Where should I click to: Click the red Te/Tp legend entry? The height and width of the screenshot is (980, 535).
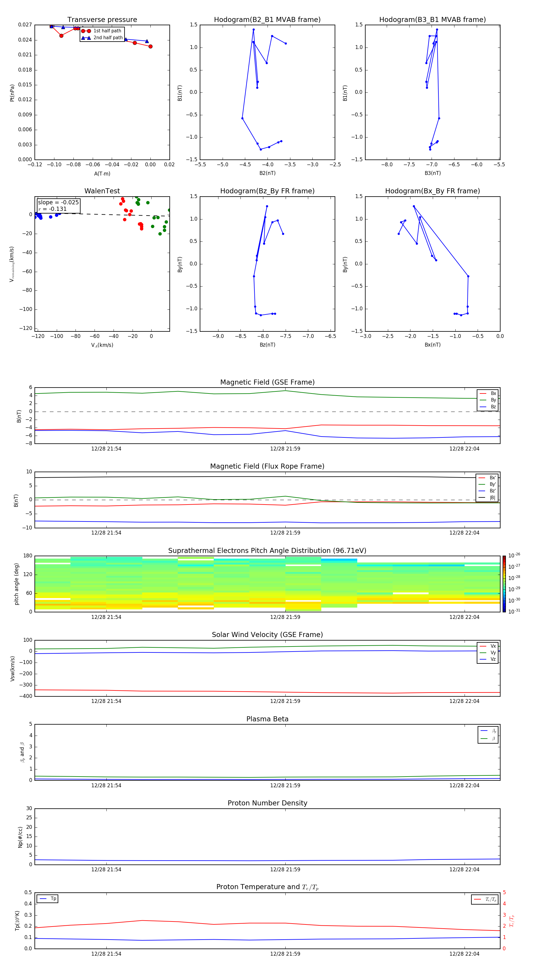click(485, 899)
